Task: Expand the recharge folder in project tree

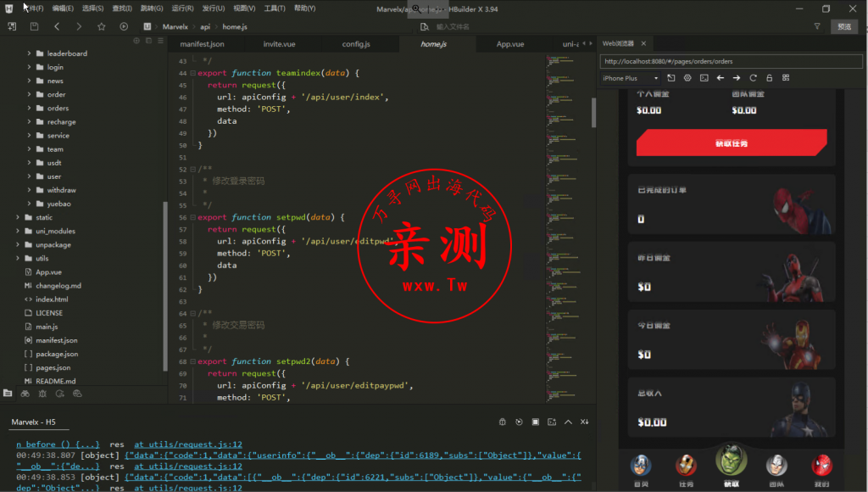Action: [29, 122]
